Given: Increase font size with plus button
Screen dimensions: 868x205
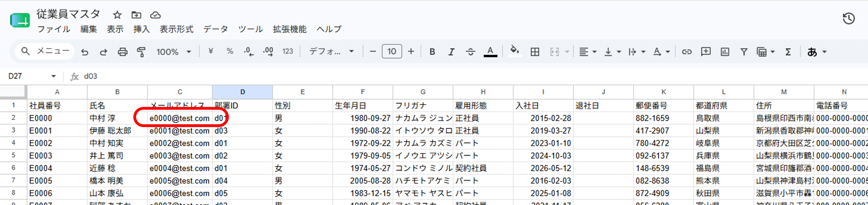Looking at the screenshot, I should pyautogui.click(x=411, y=51).
